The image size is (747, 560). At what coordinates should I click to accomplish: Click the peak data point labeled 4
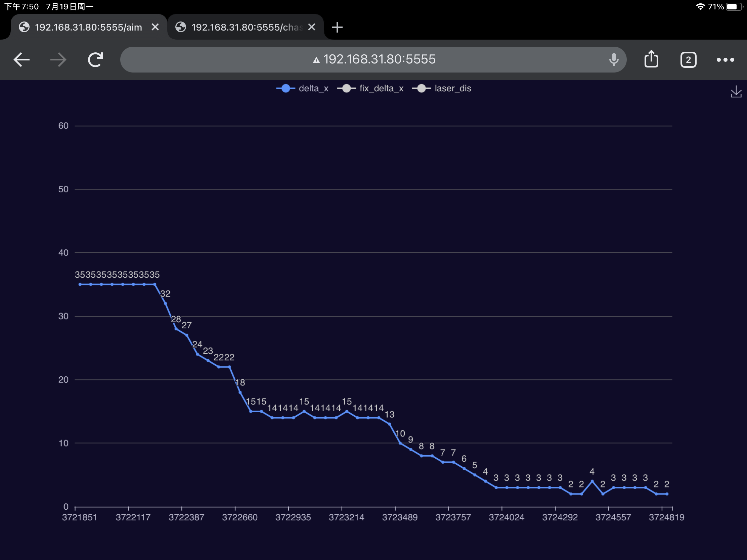(x=592, y=481)
